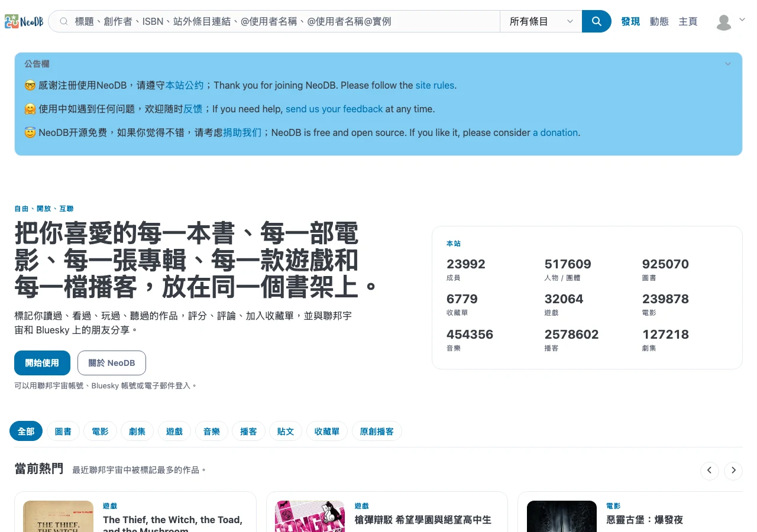Click the 2578602 播客 statistic

(x=571, y=340)
